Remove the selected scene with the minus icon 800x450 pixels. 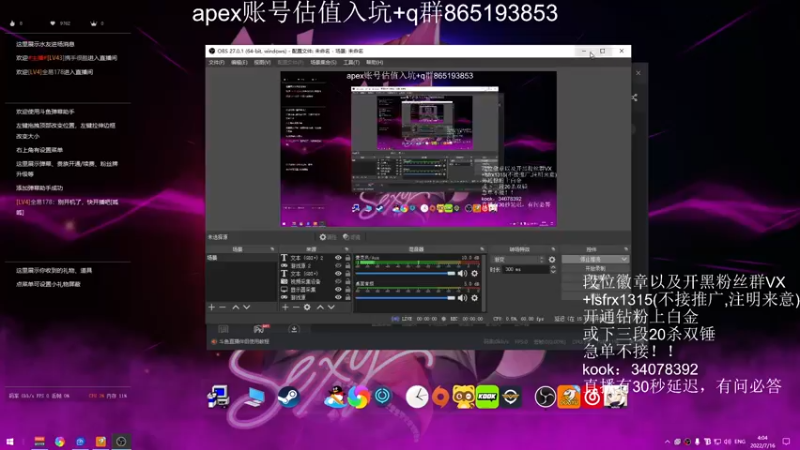tap(222, 307)
